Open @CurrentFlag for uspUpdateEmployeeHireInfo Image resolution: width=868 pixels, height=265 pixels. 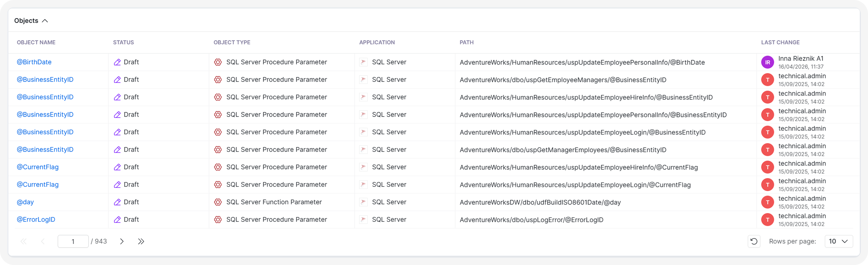pos(38,167)
